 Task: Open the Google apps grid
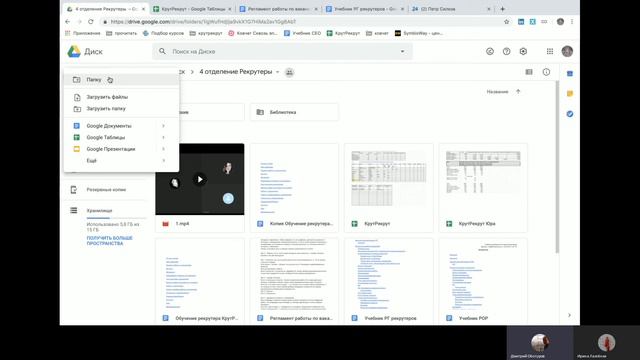[550, 51]
